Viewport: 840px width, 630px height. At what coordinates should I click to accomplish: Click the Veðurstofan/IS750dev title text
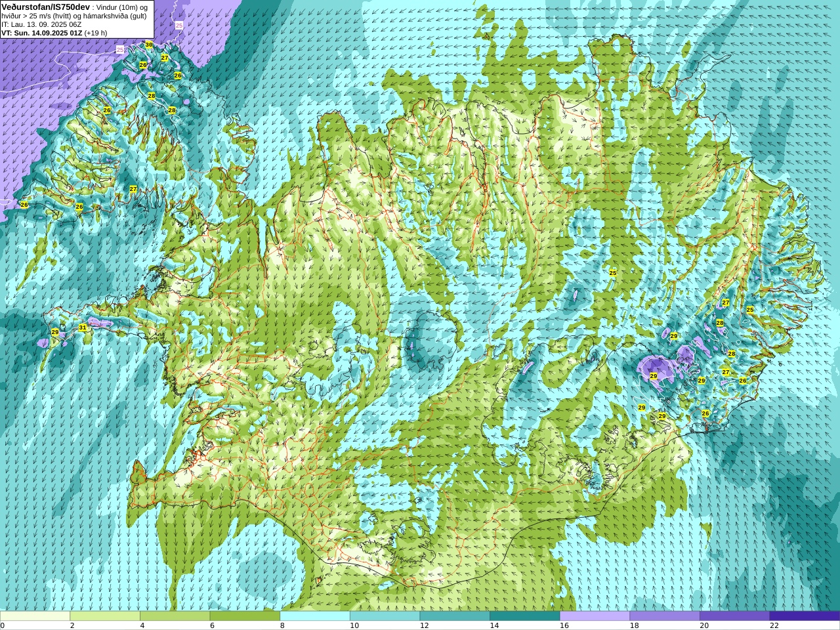tap(46, 7)
